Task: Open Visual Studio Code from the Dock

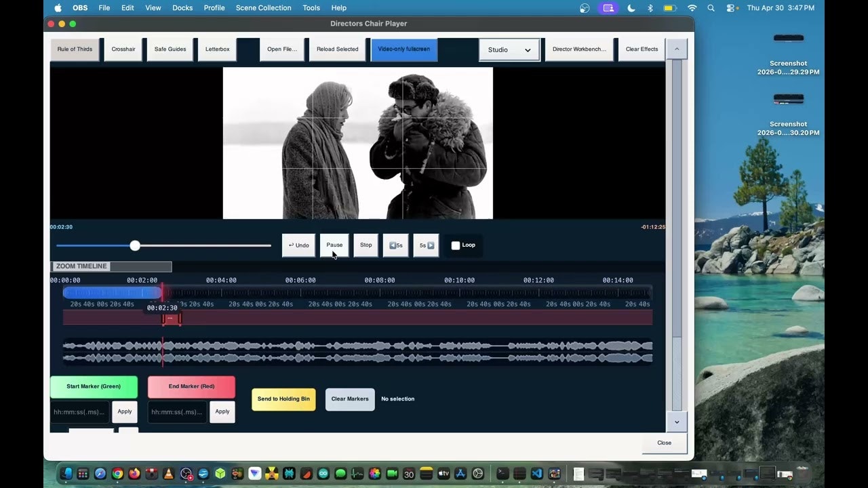Action: tap(537, 474)
